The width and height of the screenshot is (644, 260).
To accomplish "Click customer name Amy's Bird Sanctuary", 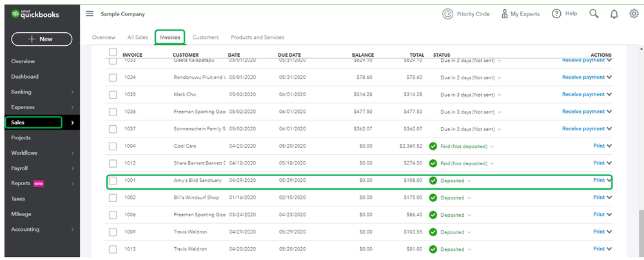I will pyautogui.click(x=197, y=180).
